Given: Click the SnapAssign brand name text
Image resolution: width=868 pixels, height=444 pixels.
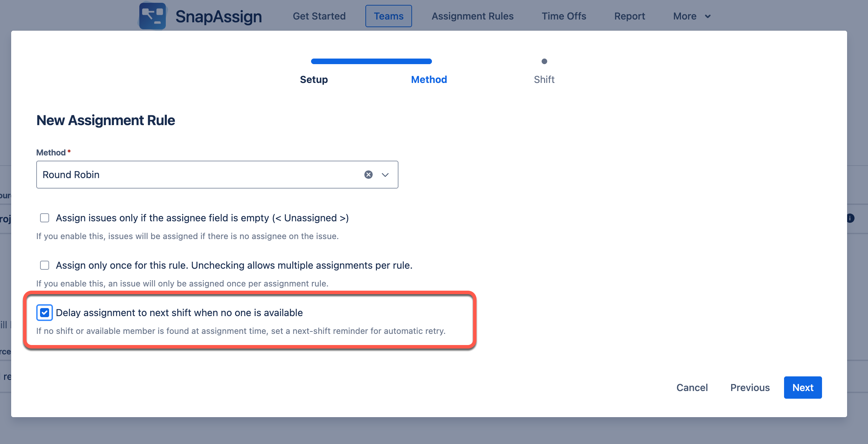Looking at the screenshot, I should click(219, 16).
